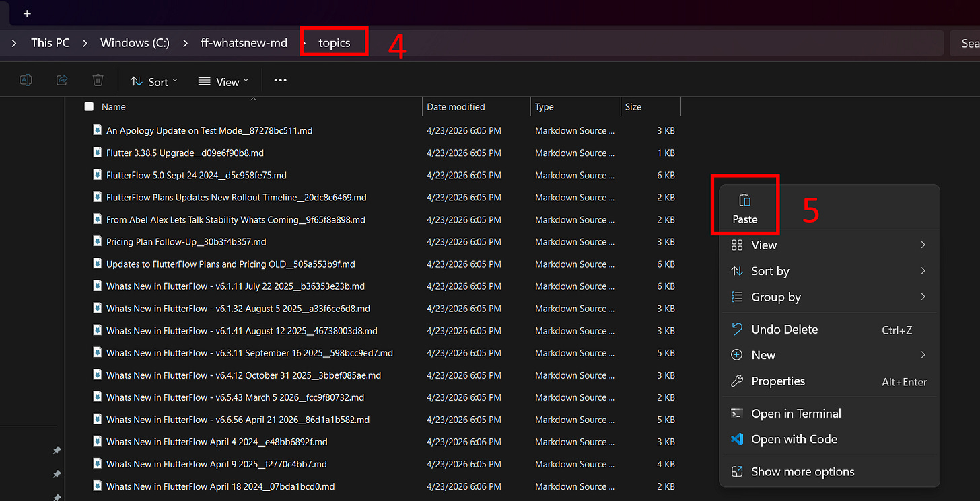Click topics folder in breadcrumb
This screenshot has height=501, width=980.
click(335, 43)
